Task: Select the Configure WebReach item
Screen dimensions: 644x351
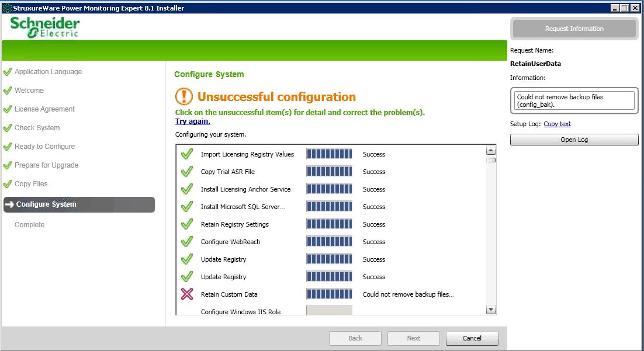Action: coord(230,242)
